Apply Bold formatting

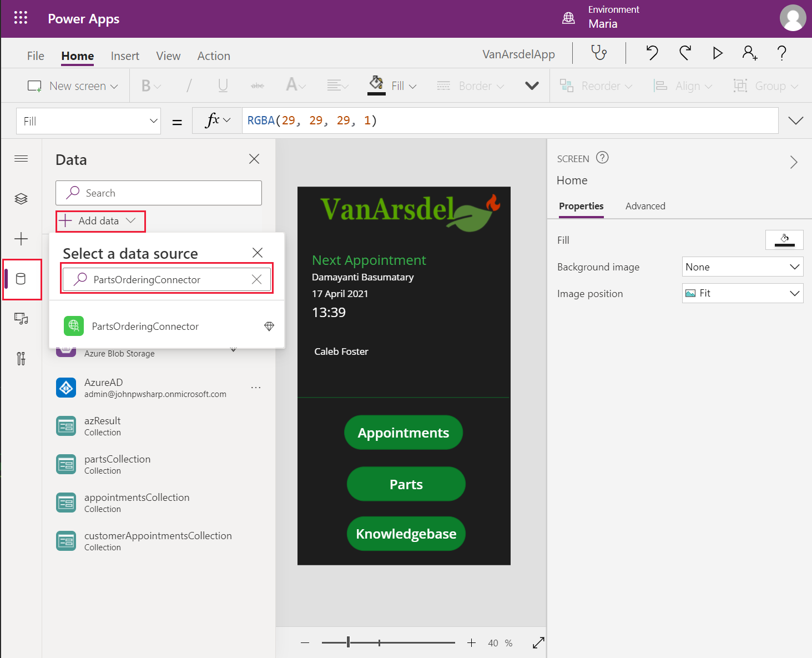click(150, 86)
